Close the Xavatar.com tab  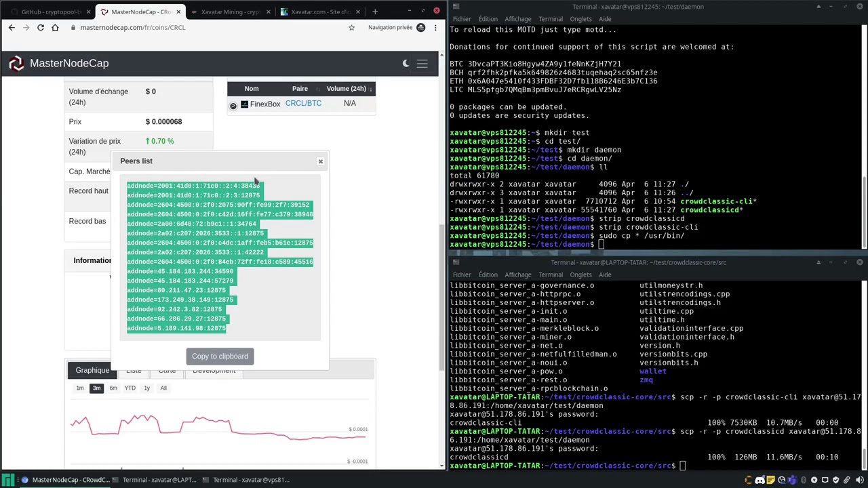[x=358, y=12]
